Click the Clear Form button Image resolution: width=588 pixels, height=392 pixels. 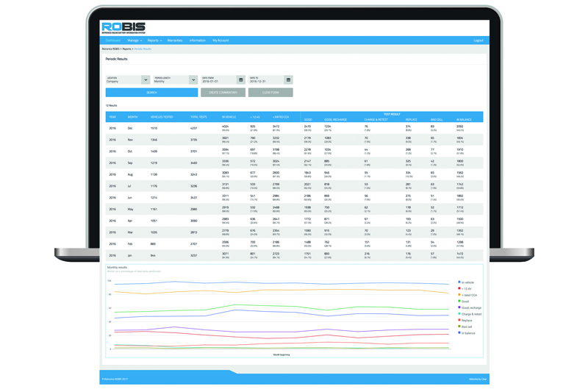(270, 93)
